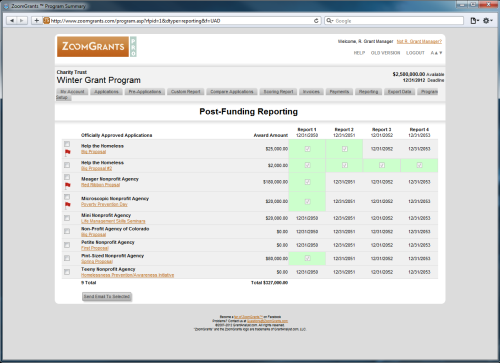The height and width of the screenshot is (363, 500).
Task: Go to the Custom Report tab
Action: pos(186,92)
